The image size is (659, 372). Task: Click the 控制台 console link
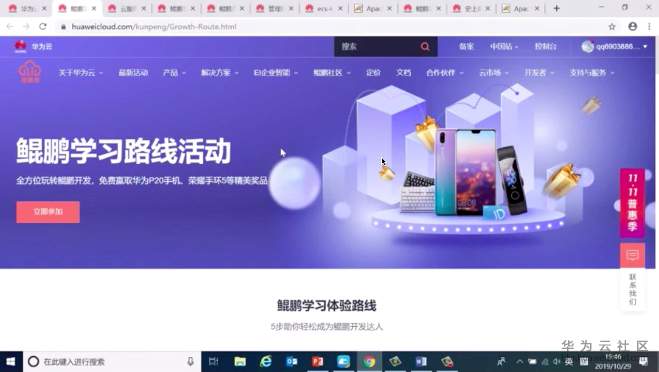coord(545,47)
